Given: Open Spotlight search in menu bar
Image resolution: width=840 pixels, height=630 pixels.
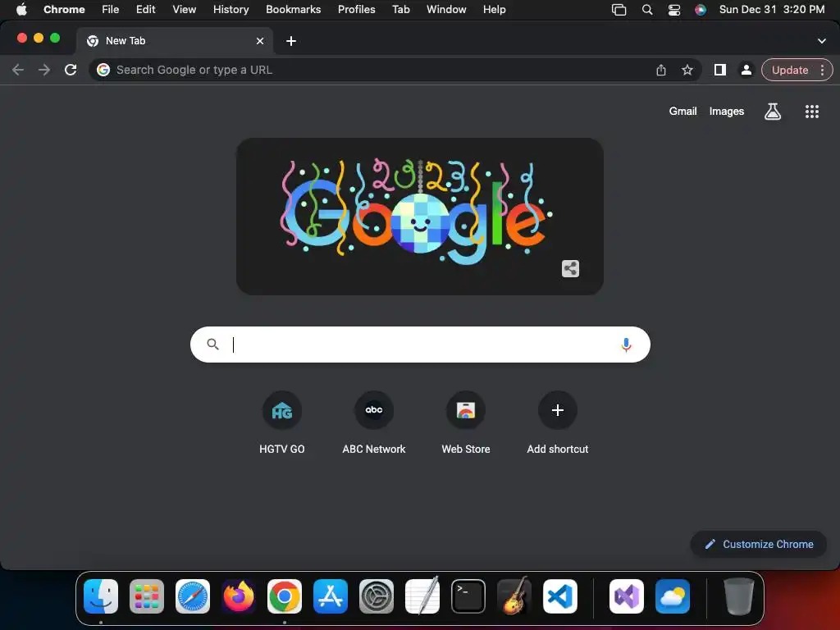Looking at the screenshot, I should point(647,10).
